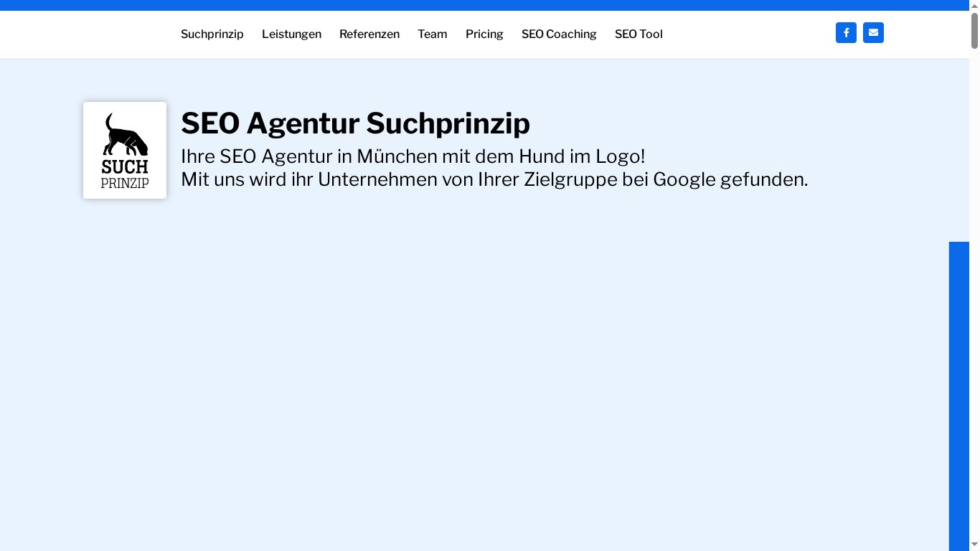This screenshot has height=551, width=980.
Task: Click the email envelope icon
Action: pyautogui.click(x=873, y=32)
